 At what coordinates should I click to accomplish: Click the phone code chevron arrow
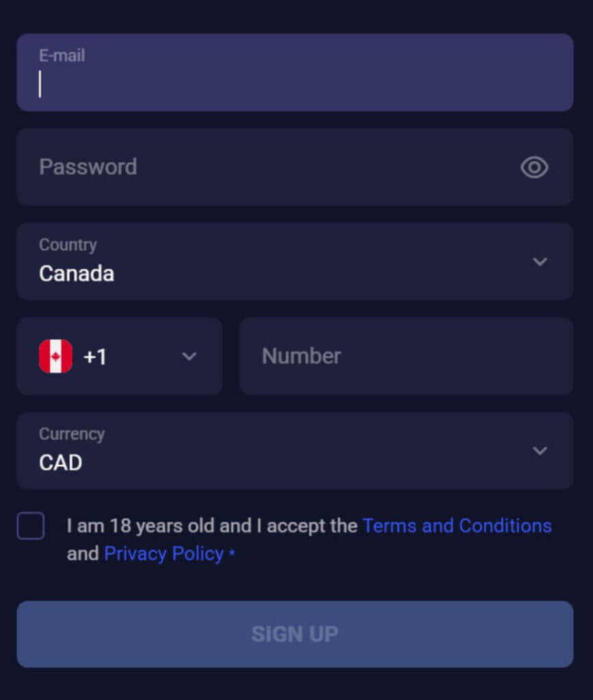189,356
